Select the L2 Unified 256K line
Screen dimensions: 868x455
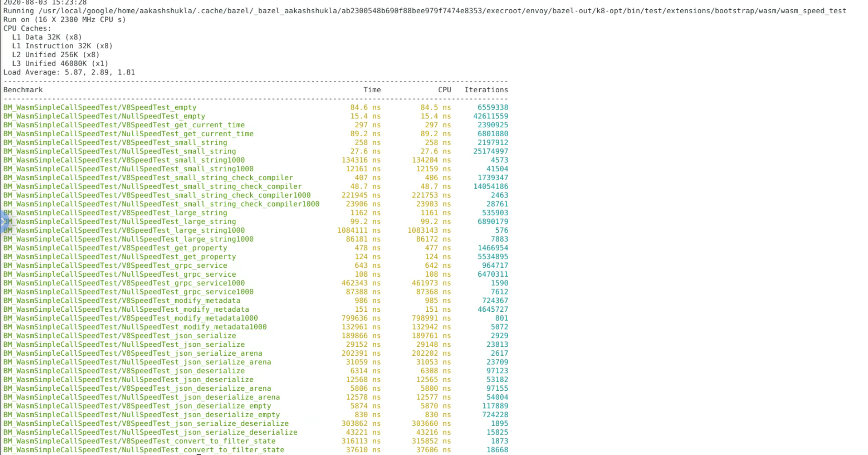(x=56, y=55)
